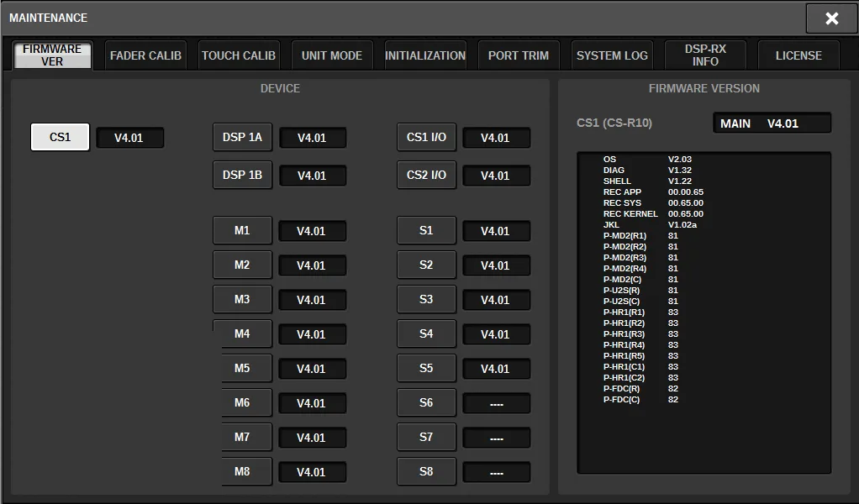This screenshot has width=859, height=504.
Task: Select the PORT TRIM tab
Action: pyautogui.click(x=519, y=55)
